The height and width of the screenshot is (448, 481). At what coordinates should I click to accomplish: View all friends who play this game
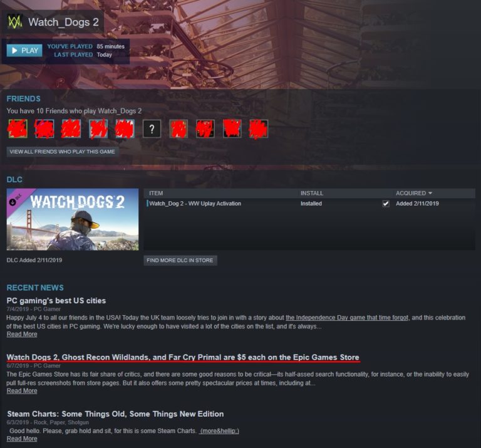(x=63, y=152)
